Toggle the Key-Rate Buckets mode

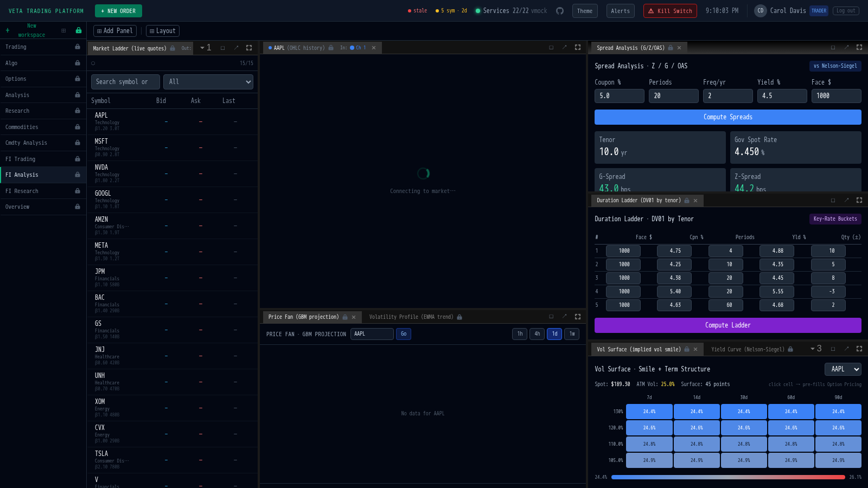(x=835, y=219)
